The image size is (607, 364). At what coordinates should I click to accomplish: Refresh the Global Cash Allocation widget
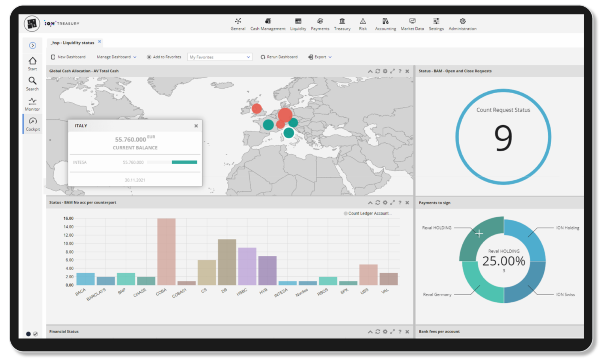[x=377, y=71]
